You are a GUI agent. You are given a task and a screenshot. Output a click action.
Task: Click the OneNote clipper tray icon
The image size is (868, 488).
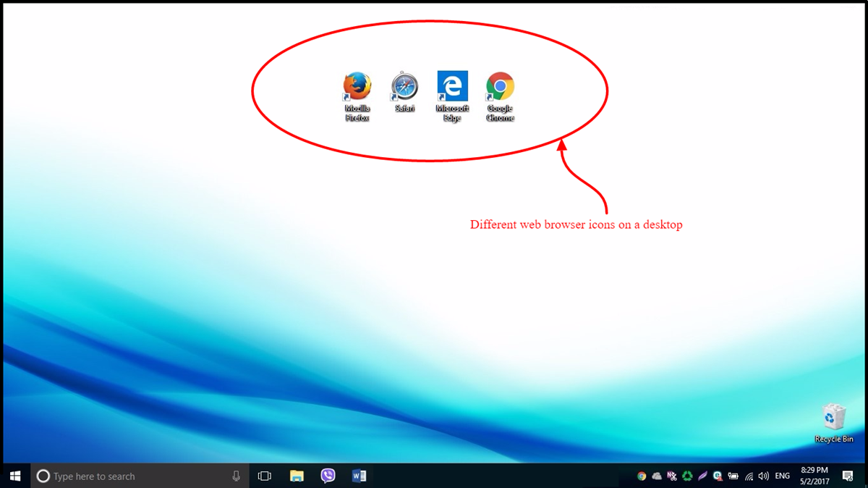coord(672,476)
